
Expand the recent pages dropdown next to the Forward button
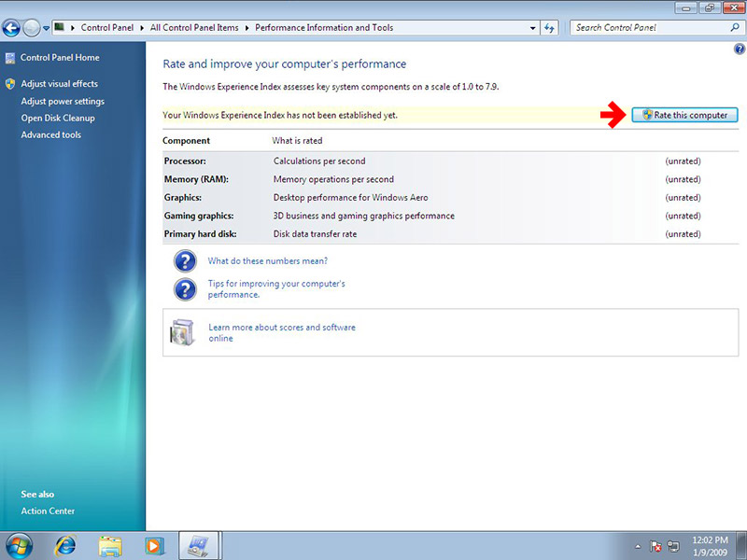47,28
